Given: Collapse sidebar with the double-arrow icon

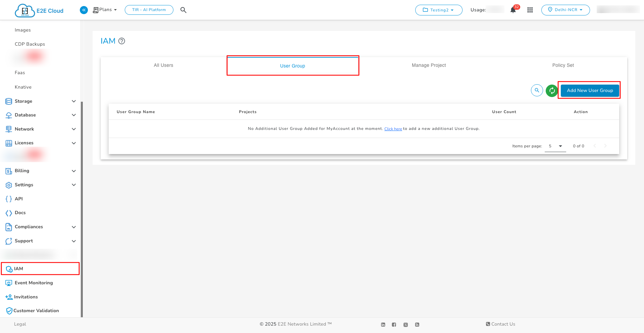Looking at the screenshot, I should [84, 10].
